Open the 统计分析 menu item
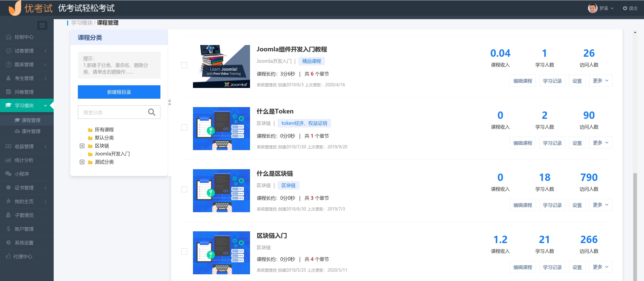 (27, 160)
